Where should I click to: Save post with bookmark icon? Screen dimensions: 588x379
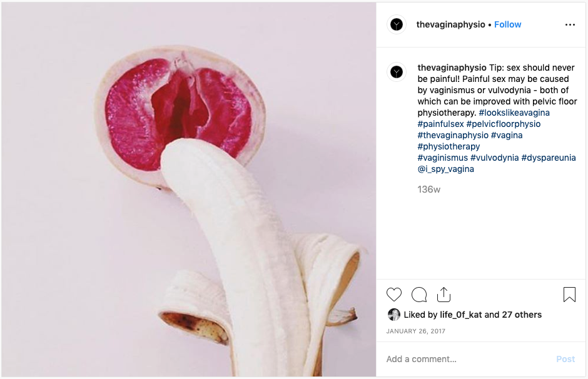tap(569, 295)
